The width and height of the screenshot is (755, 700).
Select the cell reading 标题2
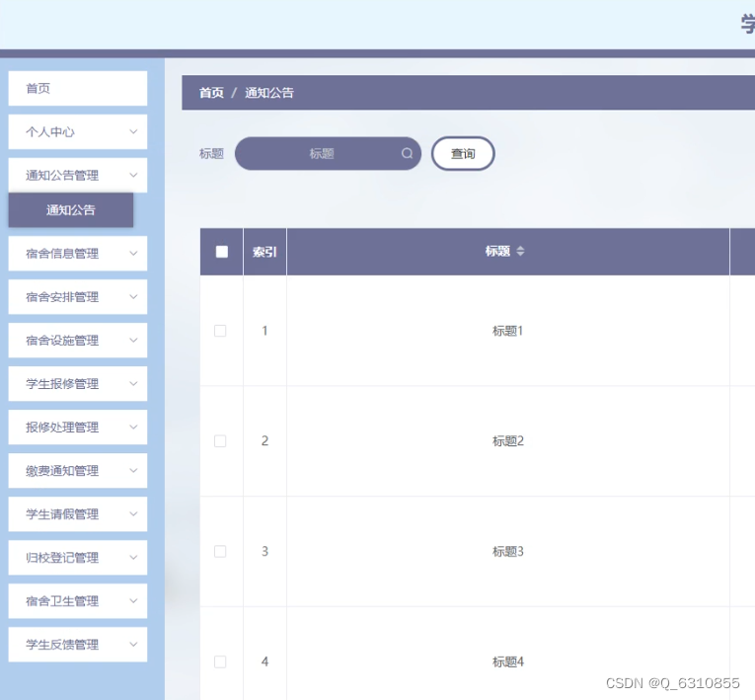click(x=507, y=440)
